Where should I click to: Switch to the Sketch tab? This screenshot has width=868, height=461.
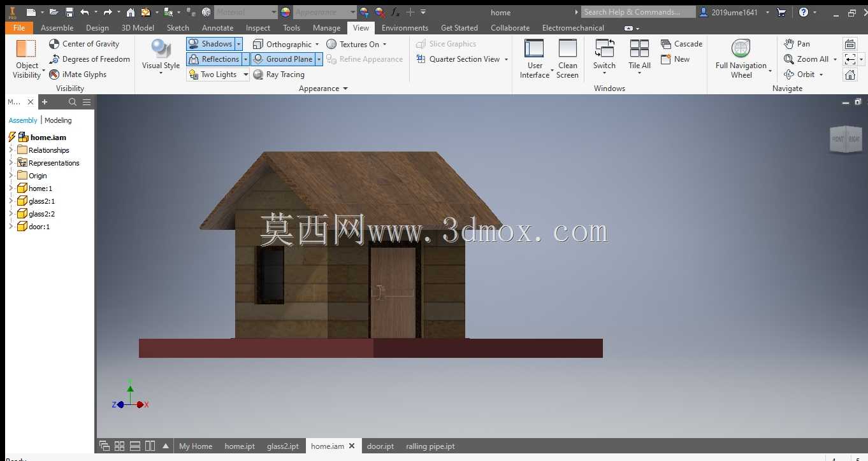(178, 28)
